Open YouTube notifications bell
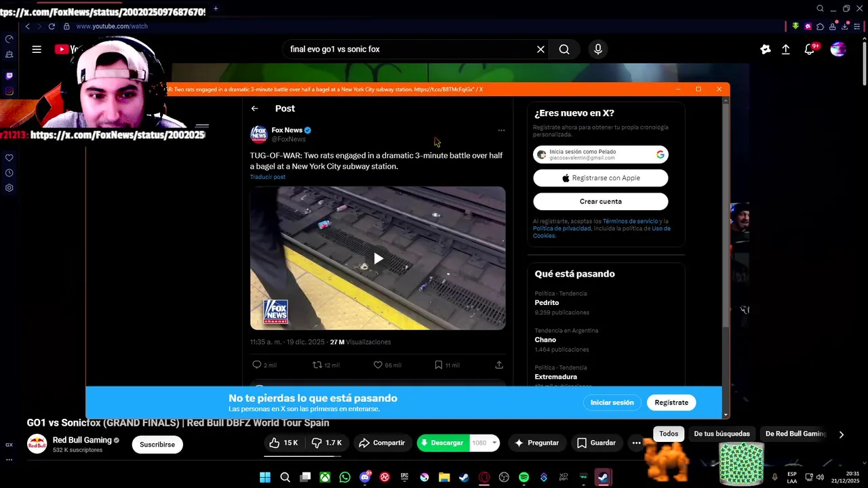 pos(810,49)
